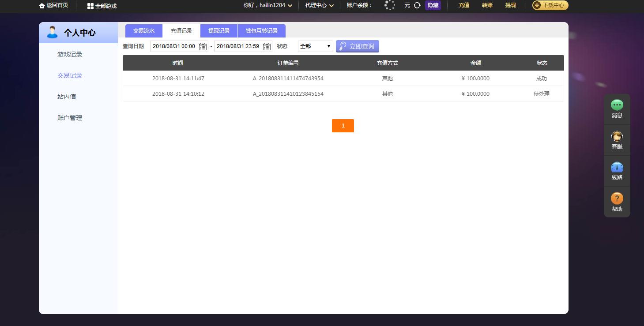644x326 pixels.
Task: Switch to the 提现记录 tab
Action: click(218, 30)
